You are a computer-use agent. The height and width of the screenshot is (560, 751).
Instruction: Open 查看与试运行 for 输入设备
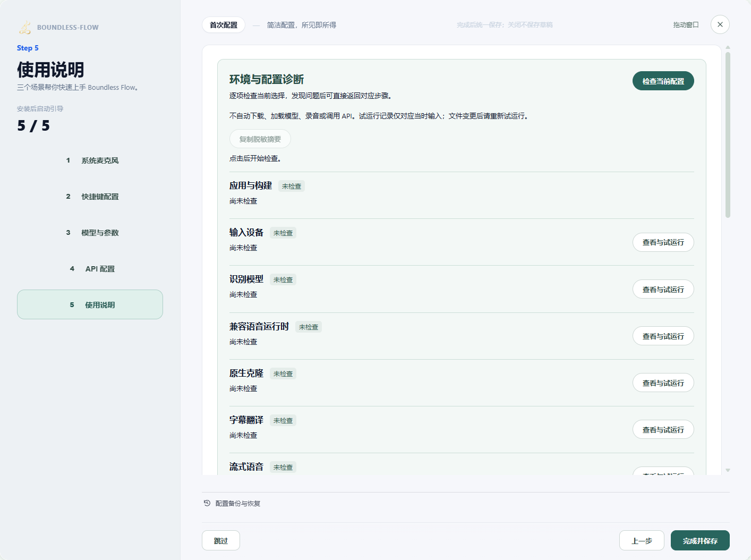tap(663, 242)
